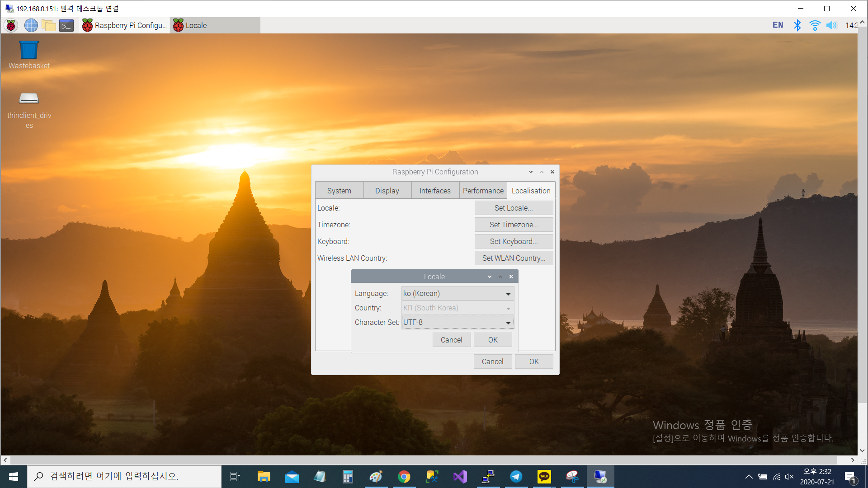Click the volume speaker icon in the panel
The width and height of the screenshot is (868, 488).
(x=831, y=25)
